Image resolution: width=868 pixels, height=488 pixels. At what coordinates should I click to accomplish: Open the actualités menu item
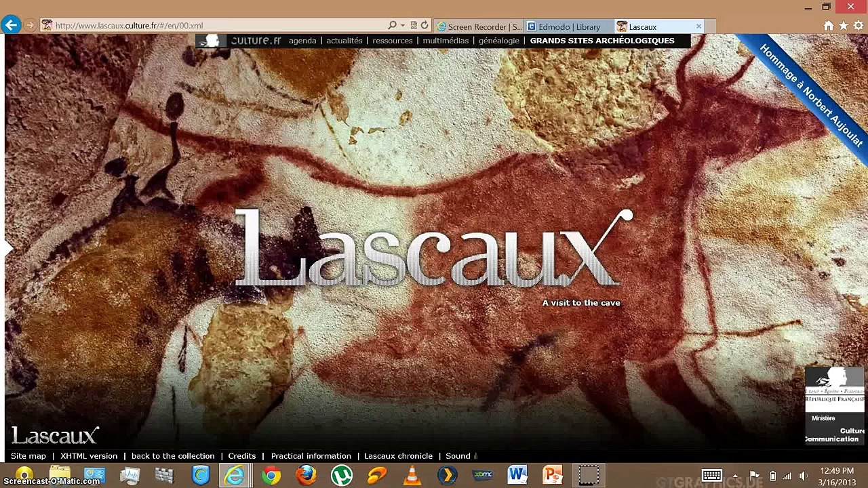pyautogui.click(x=344, y=41)
